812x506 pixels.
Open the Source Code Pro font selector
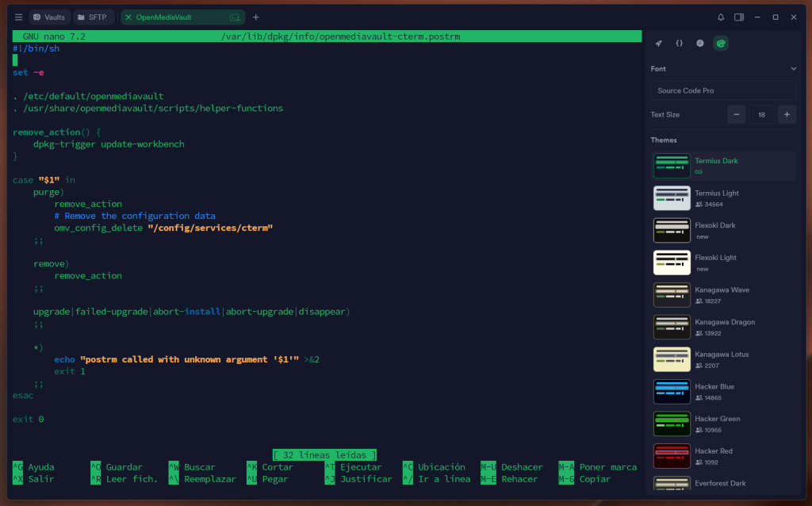click(723, 90)
